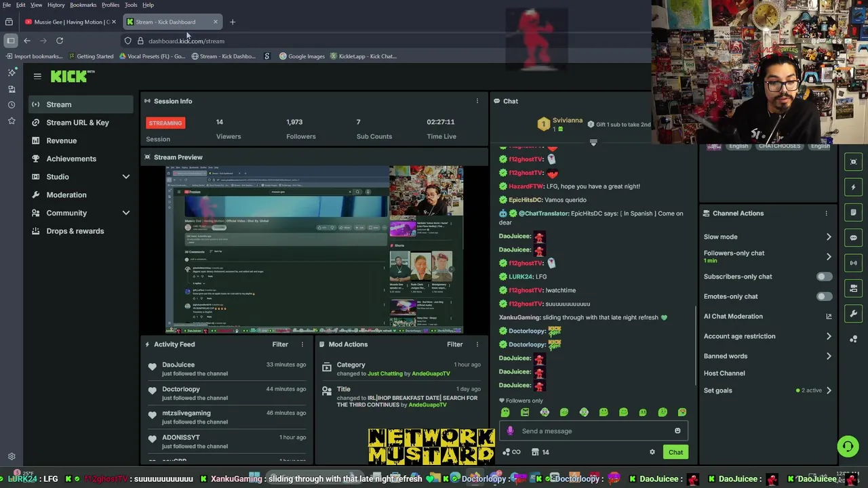Click the green Chat send button
The image size is (868, 488).
point(675,452)
